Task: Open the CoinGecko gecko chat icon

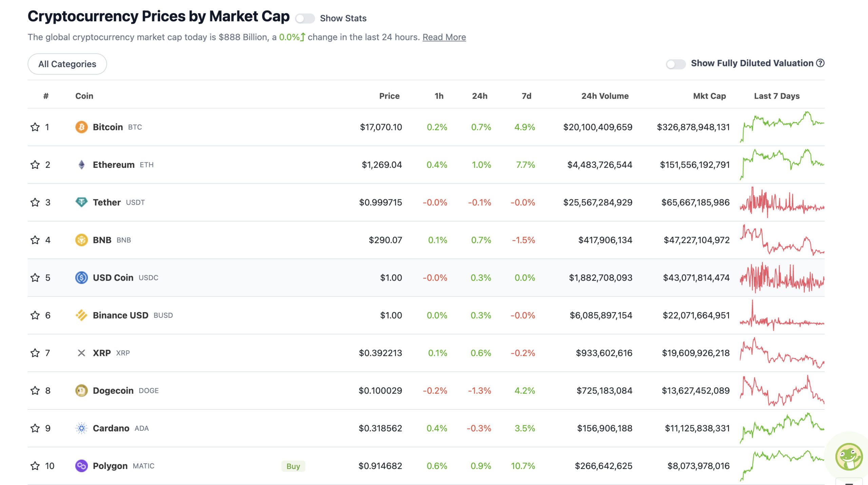Action: coord(849,457)
